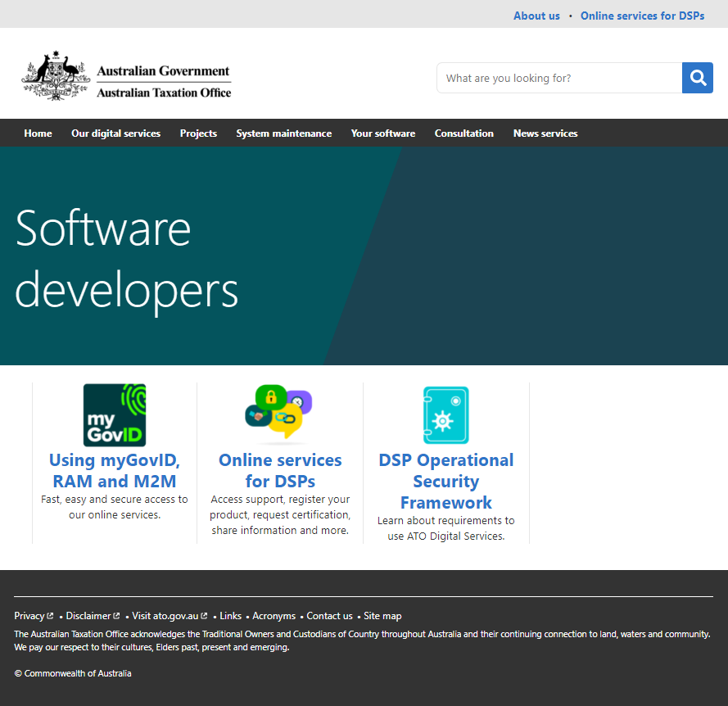Open Online services for DSPs top link
The image size is (728, 706).
click(x=642, y=16)
